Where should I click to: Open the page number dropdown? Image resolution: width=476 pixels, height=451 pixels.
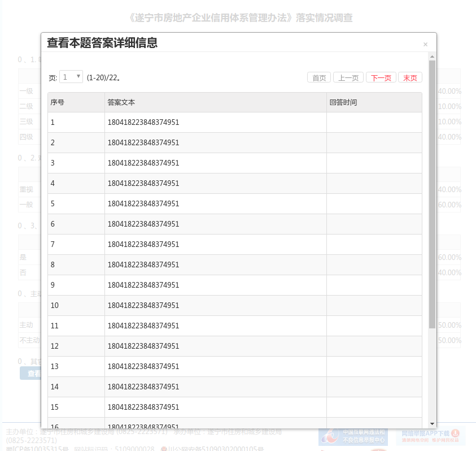[x=71, y=77]
